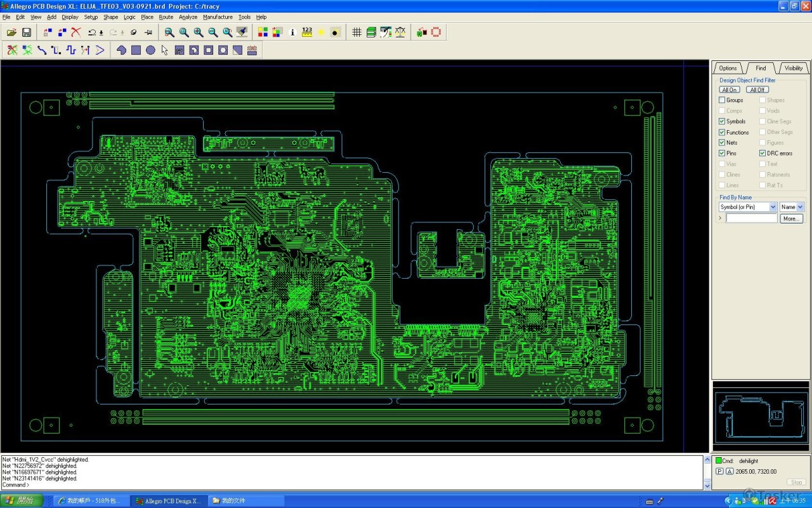Switch to the Visibility tab
The image size is (812, 508).
tap(793, 68)
